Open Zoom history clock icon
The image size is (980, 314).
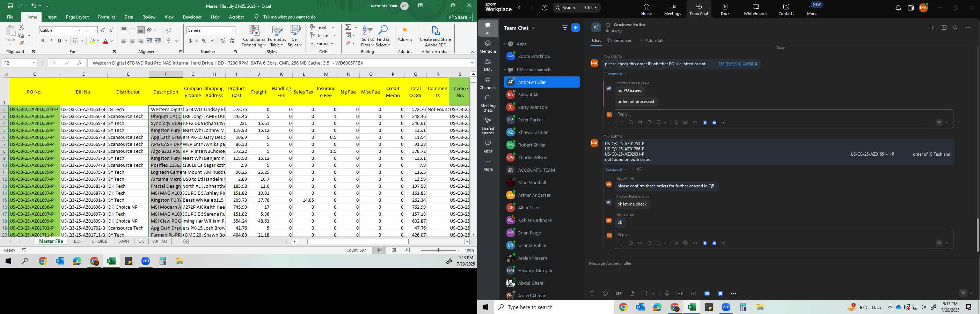pos(544,8)
